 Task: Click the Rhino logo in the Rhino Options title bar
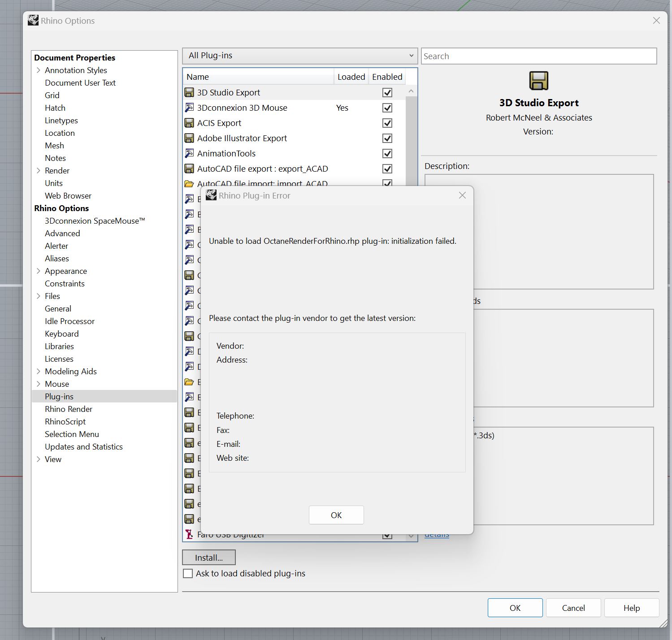click(x=33, y=20)
